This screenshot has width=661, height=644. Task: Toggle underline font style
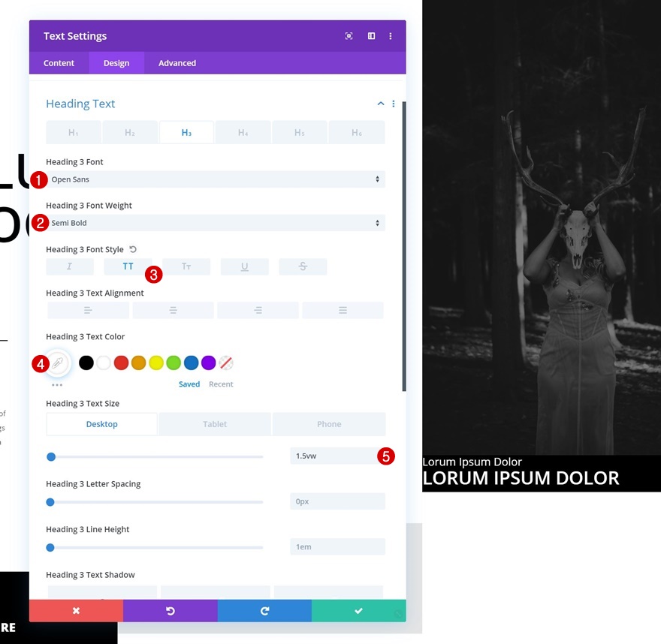point(245,266)
